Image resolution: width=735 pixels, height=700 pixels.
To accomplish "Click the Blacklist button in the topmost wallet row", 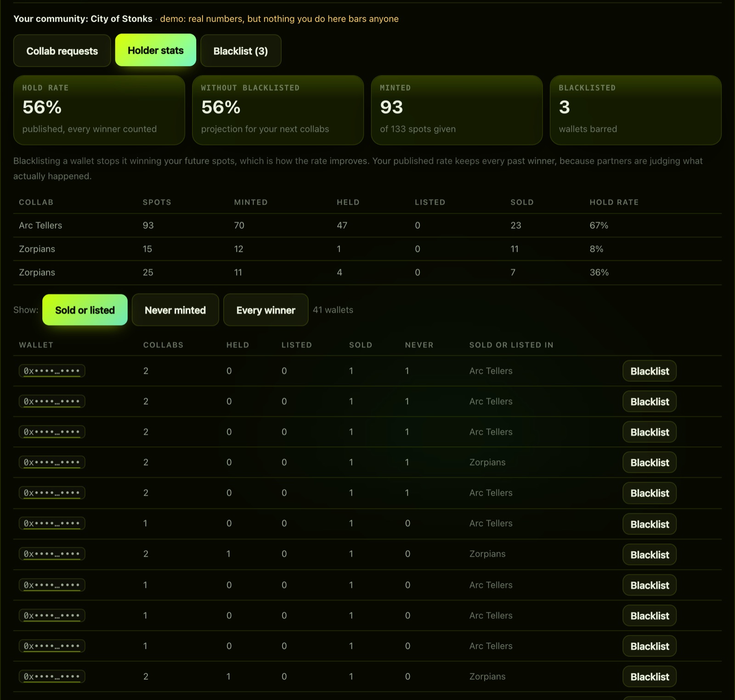I will coord(650,371).
